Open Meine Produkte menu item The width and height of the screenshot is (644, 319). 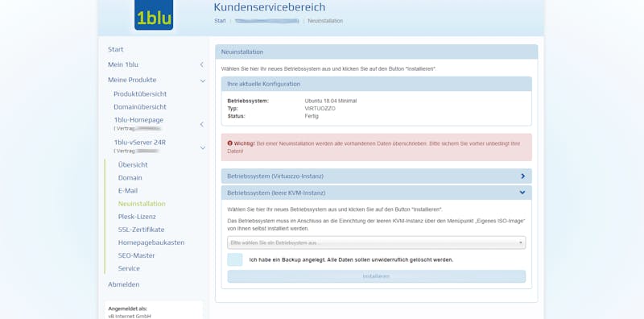(x=132, y=80)
